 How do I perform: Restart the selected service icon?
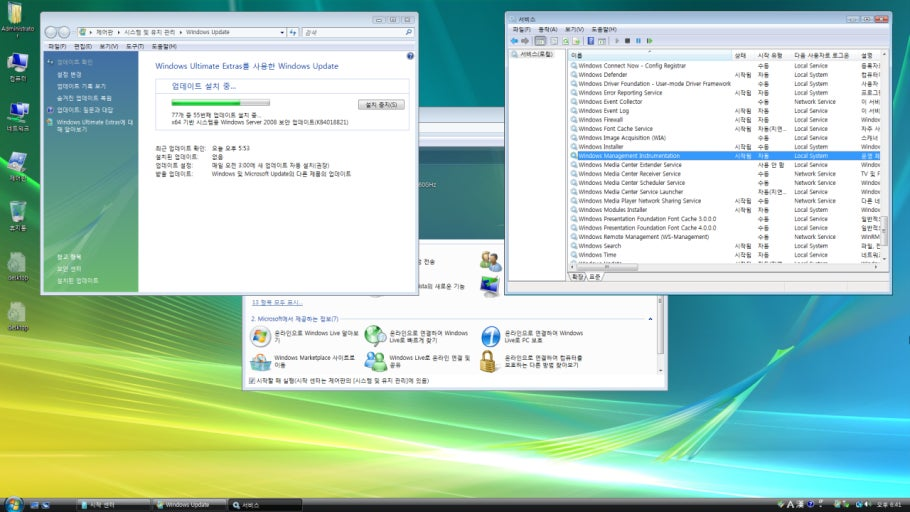pos(649,41)
